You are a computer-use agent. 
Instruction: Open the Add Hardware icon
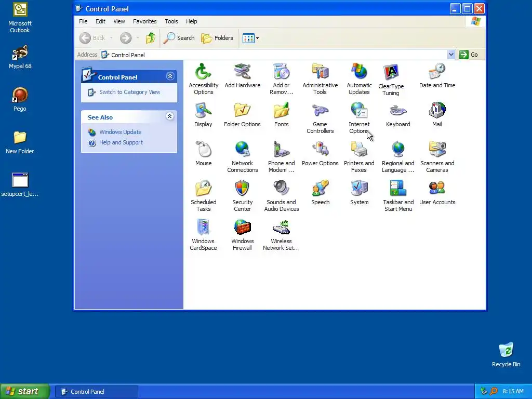point(242,76)
